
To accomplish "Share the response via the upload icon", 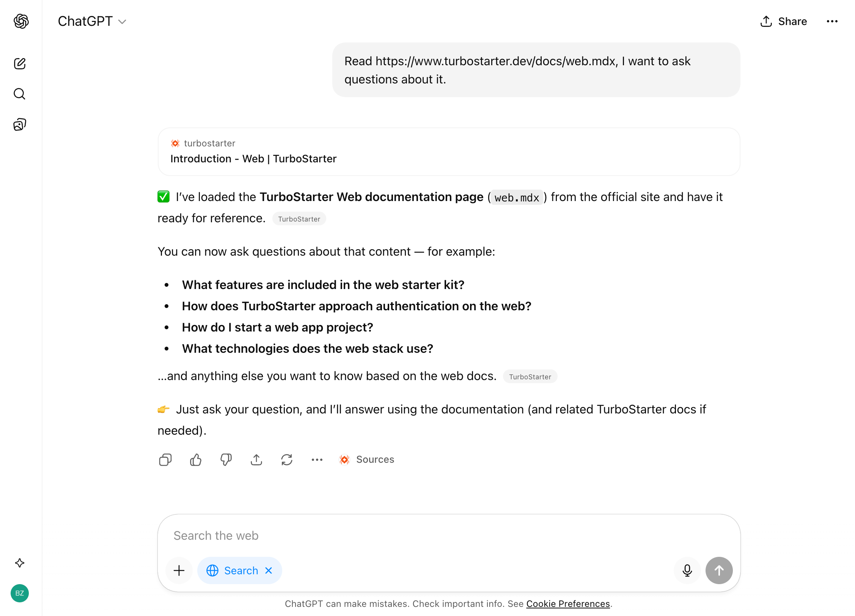I will tap(256, 459).
